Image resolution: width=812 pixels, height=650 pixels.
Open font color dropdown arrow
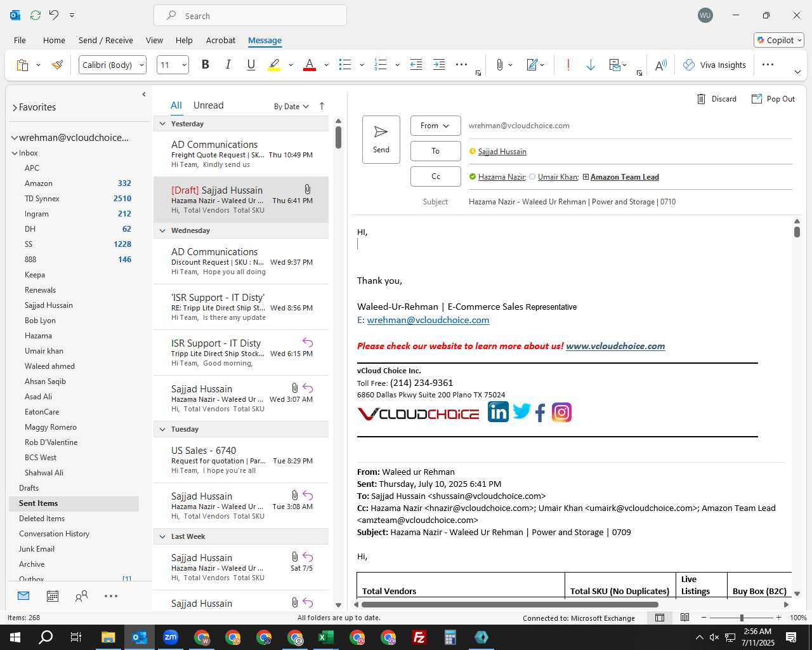[326, 65]
